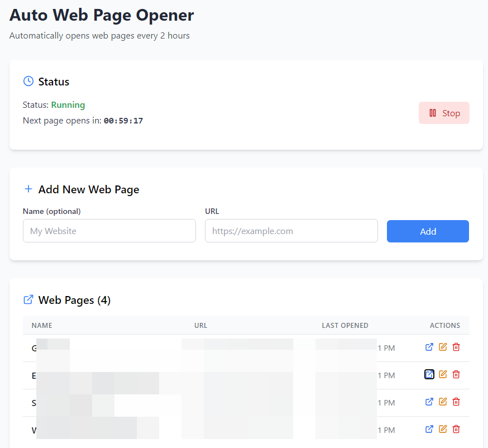Delete the second web page entry
This screenshot has width=488, height=448.
[x=456, y=374]
